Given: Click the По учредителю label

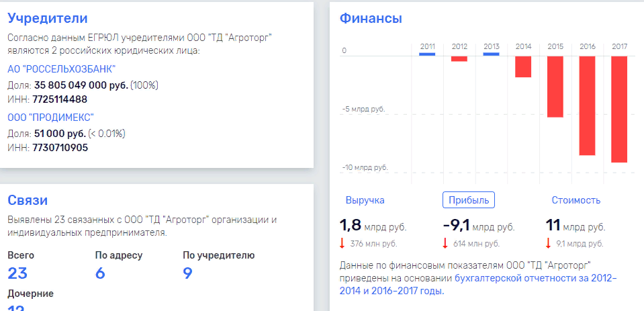Looking at the screenshot, I should click(x=218, y=255).
